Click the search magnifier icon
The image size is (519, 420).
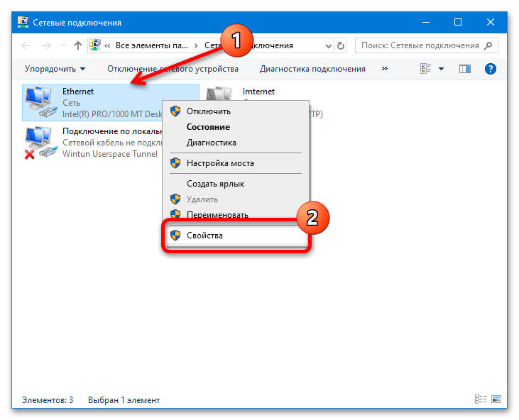[488, 45]
